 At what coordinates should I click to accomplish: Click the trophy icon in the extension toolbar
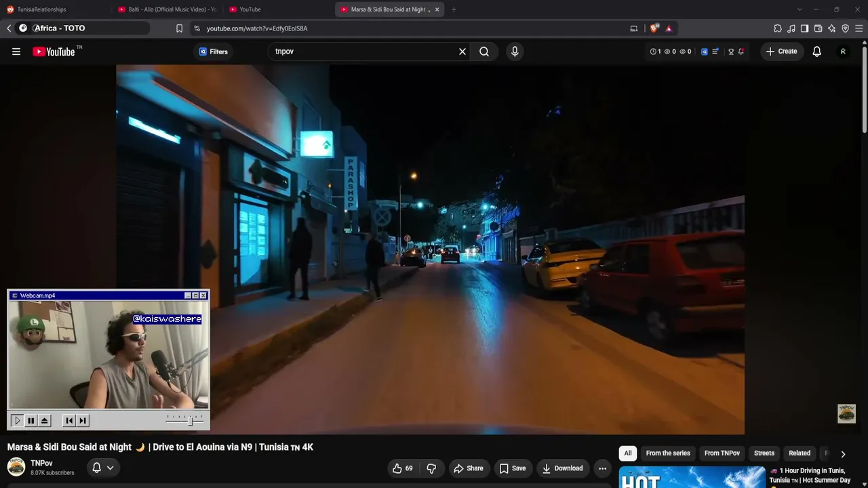tap(731, 52)
